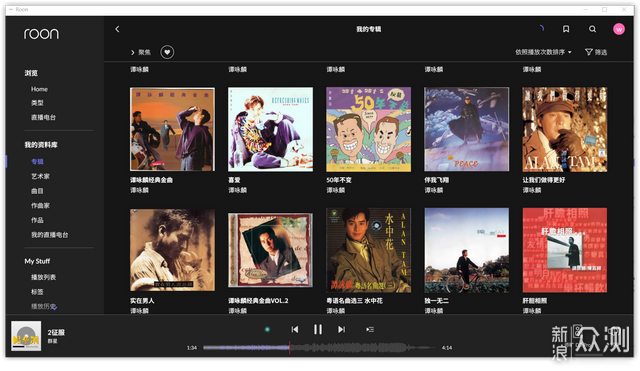
Task: Open album cover 粤语名曲选三 水中花
Action: click(368, 250)
